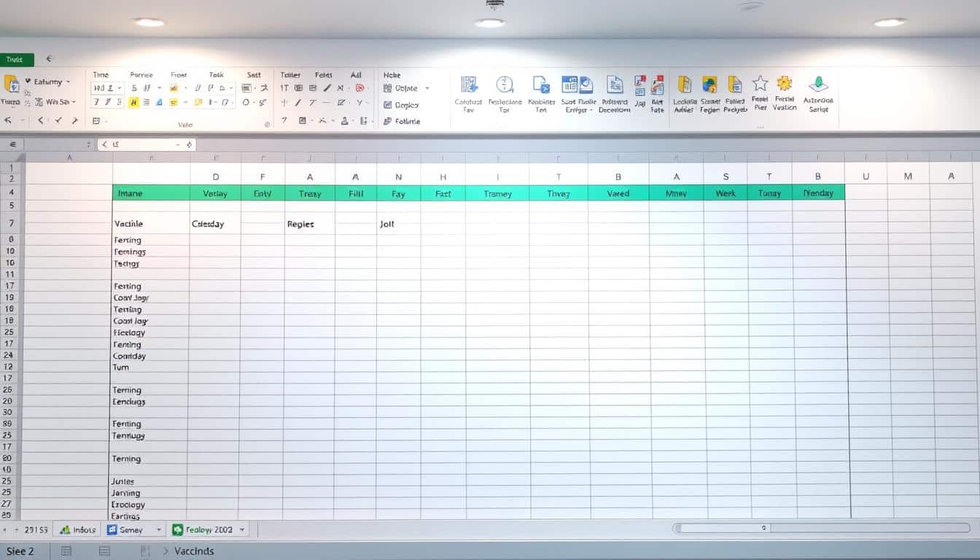Click the blue document icon labeled Decoclom

click(x=615, y=85)
